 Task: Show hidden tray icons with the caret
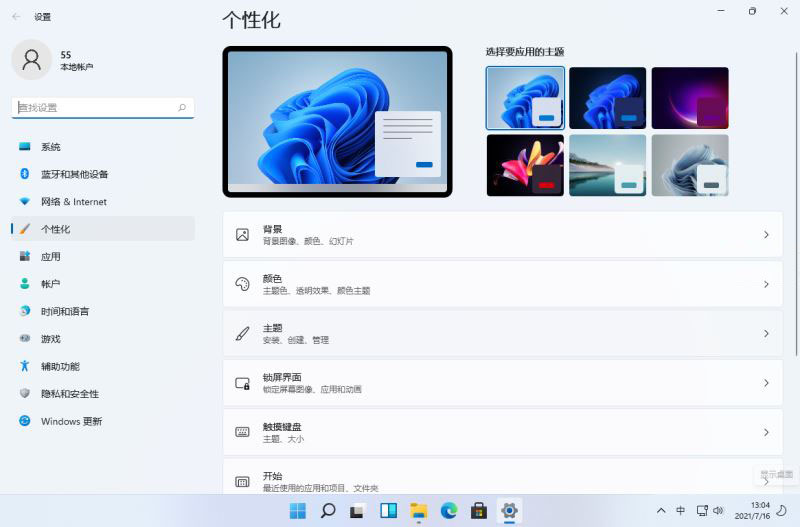point(661,510)
